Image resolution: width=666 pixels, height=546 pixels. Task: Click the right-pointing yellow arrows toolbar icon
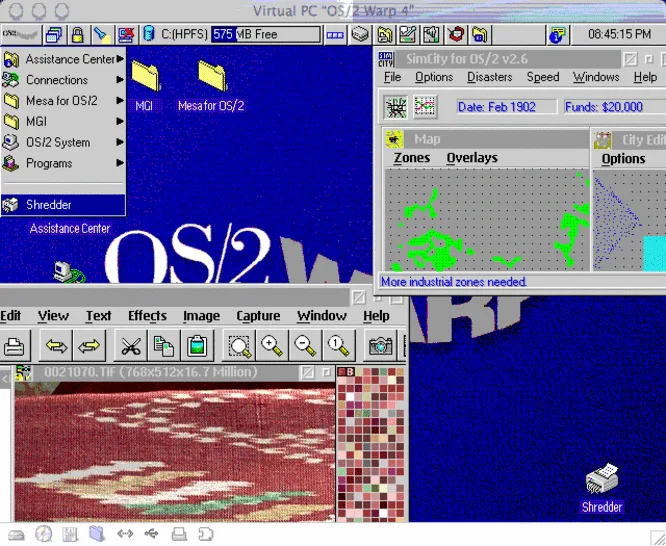89,346
